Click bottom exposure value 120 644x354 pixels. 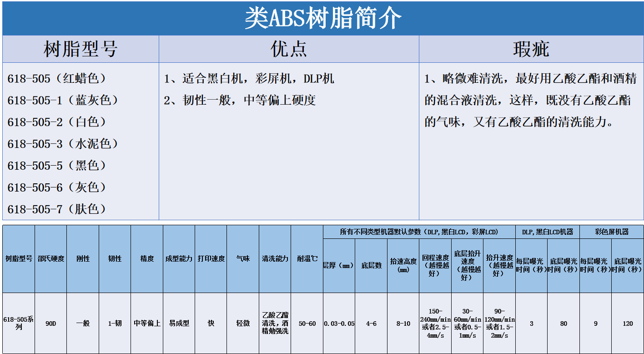point(628,324)
